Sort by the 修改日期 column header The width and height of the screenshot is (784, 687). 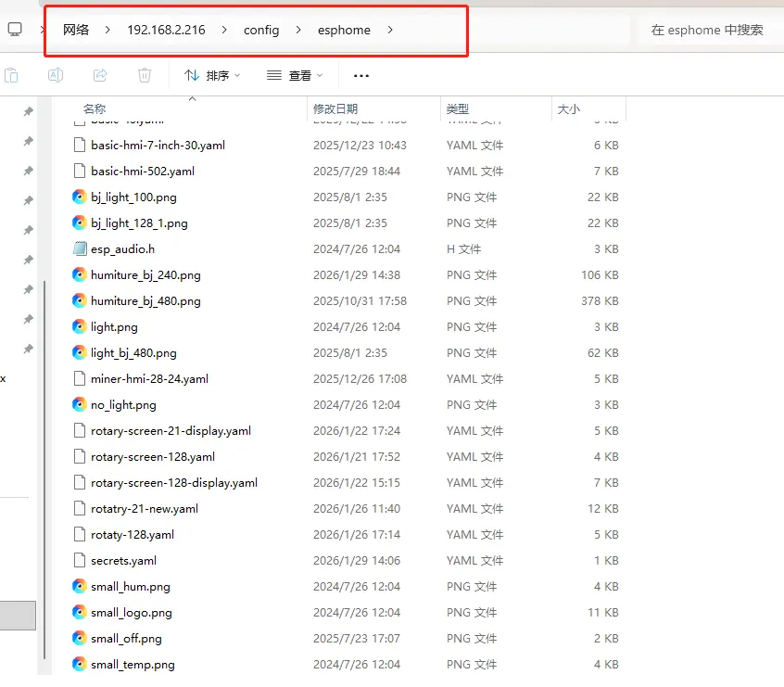[335, 109]
